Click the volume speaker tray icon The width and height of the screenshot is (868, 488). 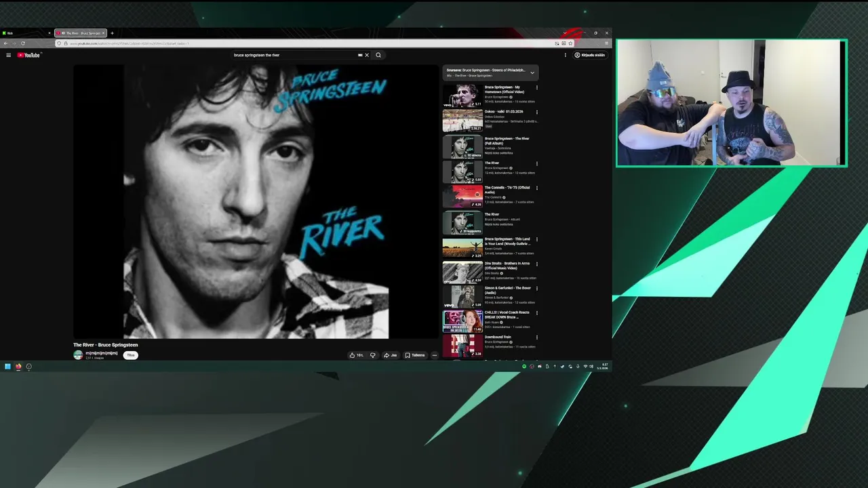tap(591, 367)
